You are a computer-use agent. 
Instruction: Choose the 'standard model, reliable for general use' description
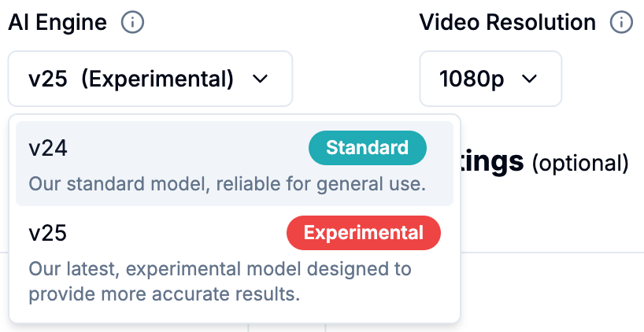tap(227, 184)
